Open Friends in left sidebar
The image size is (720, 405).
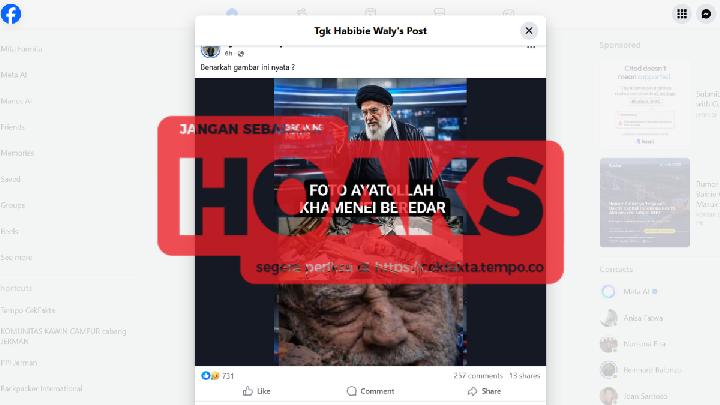click(12, 127)
